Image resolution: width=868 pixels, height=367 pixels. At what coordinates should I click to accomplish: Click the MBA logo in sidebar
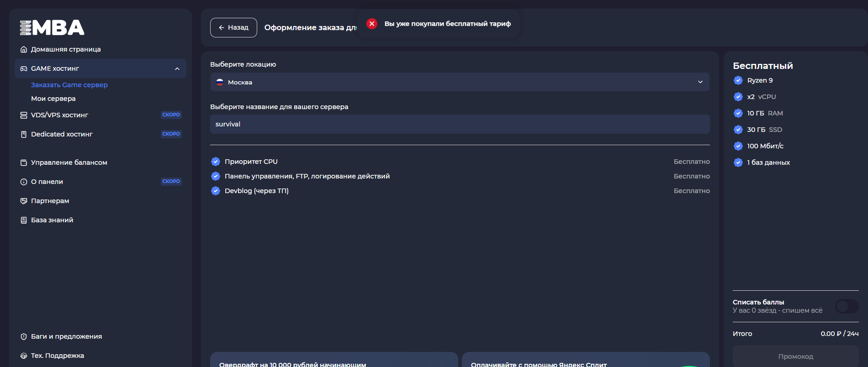[52, 28]
